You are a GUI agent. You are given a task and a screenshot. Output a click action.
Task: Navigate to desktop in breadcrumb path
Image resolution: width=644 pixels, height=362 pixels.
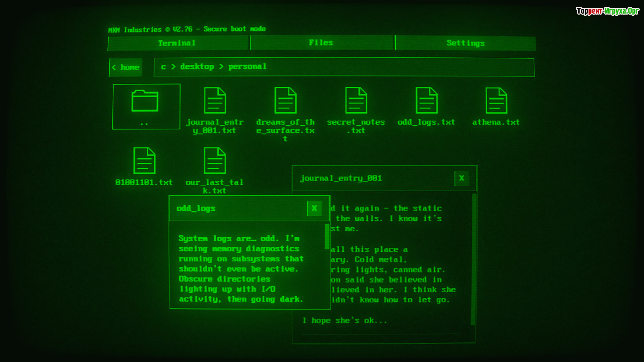(197, 67)
